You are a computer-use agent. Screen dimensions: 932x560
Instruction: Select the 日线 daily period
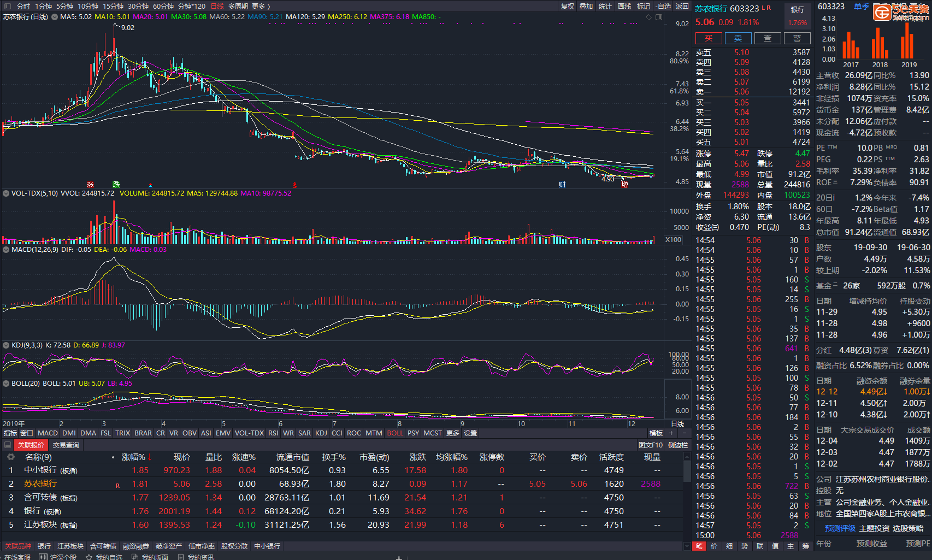tap(217, 6)
